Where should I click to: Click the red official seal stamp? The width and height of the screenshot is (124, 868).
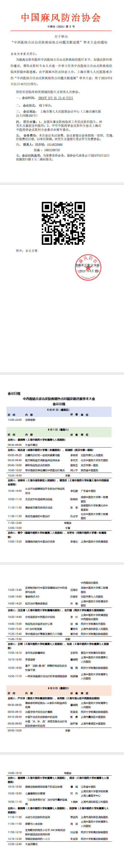point(88,268)
